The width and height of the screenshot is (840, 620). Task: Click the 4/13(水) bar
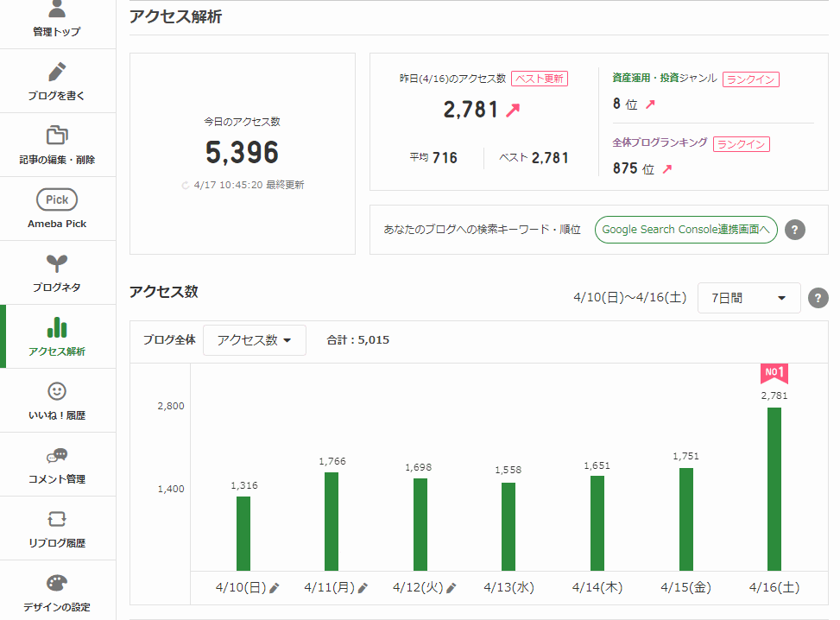coord(508,527)
